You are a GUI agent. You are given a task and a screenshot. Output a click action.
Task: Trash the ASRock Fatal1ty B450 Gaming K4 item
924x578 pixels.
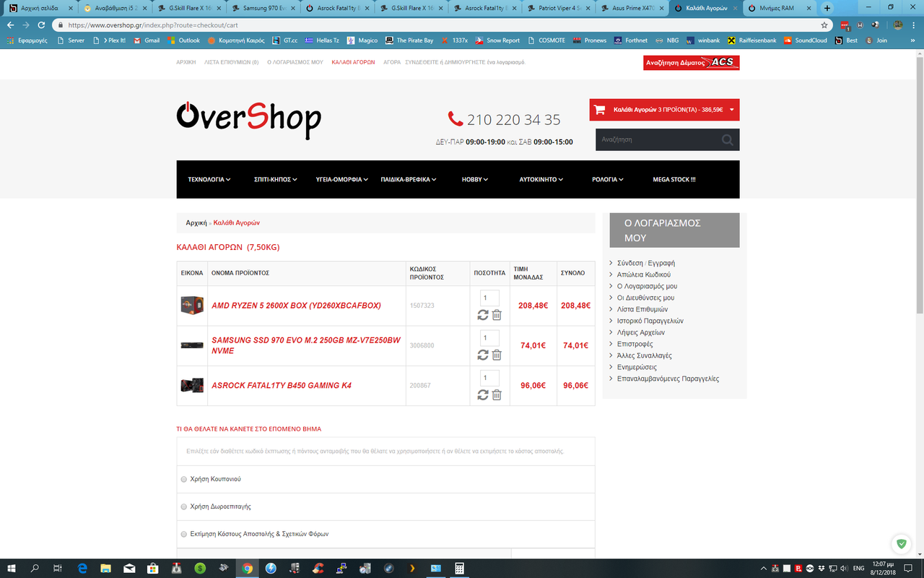[497, 394]
